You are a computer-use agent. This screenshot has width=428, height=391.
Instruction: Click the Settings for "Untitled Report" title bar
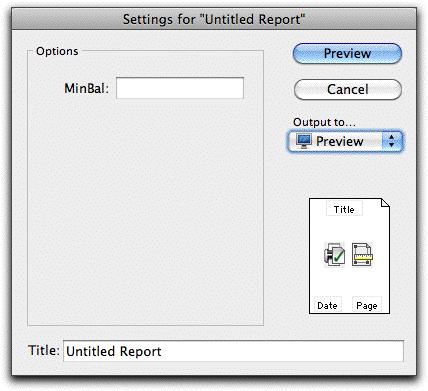pos(214,19)
